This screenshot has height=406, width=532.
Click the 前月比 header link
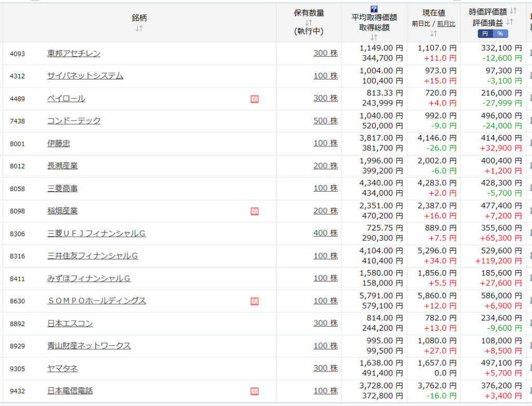[446, 24]
